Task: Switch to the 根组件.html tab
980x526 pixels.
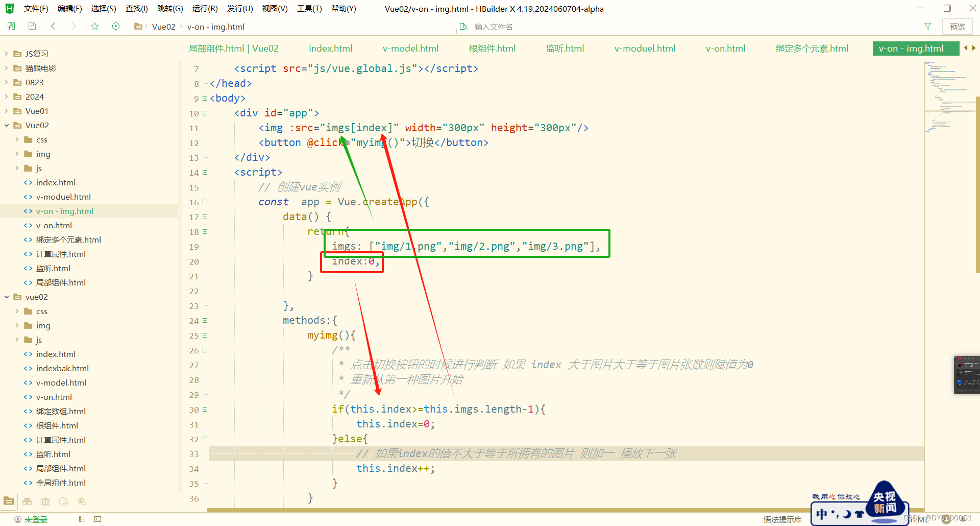Action: (492, 49)
